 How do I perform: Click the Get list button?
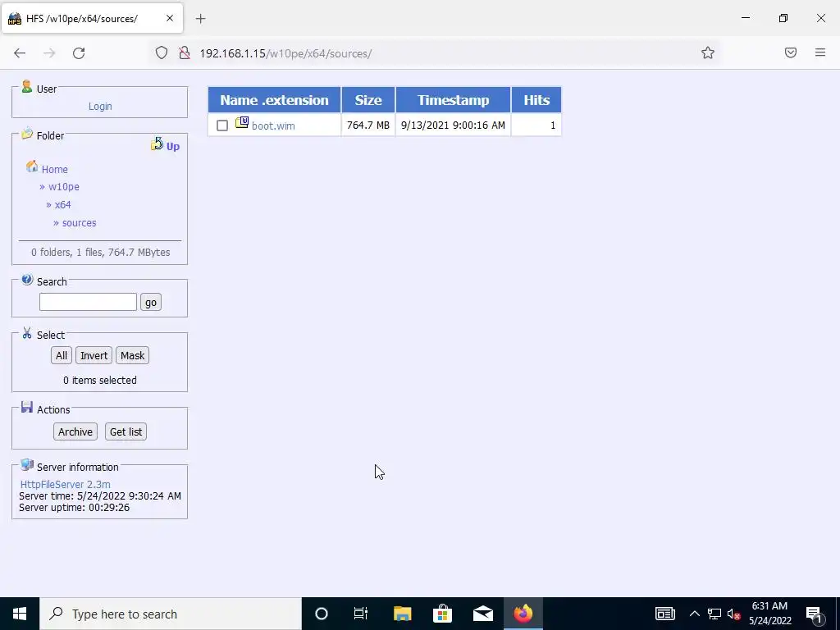pyautogui.click(x=126, y=431)
